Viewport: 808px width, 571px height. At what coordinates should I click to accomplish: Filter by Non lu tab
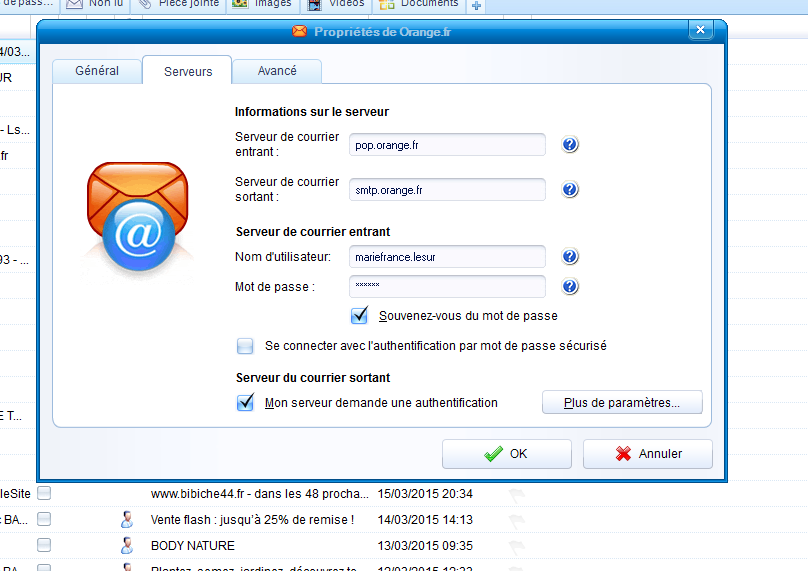(95, 4)
